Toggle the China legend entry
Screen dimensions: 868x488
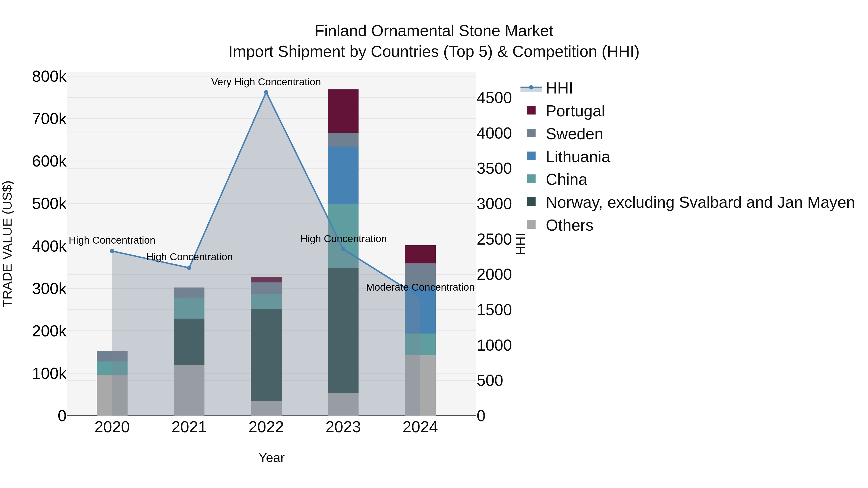coord(557,180)
